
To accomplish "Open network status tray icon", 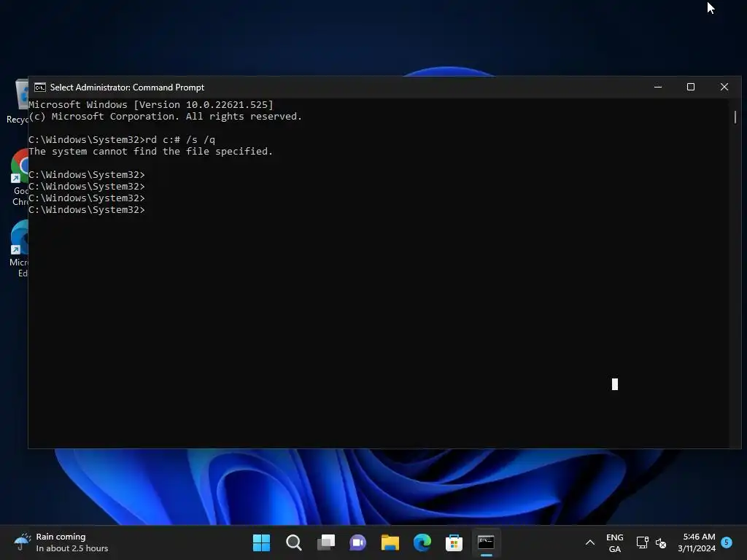I will (642, 542).
